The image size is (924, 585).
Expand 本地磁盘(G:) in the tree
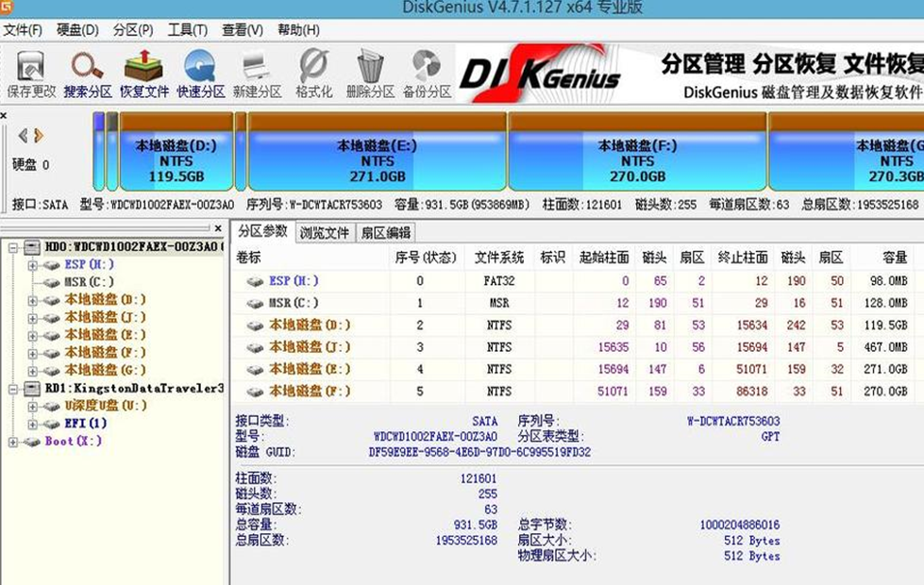pyautogui.click(x=32, y=371)
